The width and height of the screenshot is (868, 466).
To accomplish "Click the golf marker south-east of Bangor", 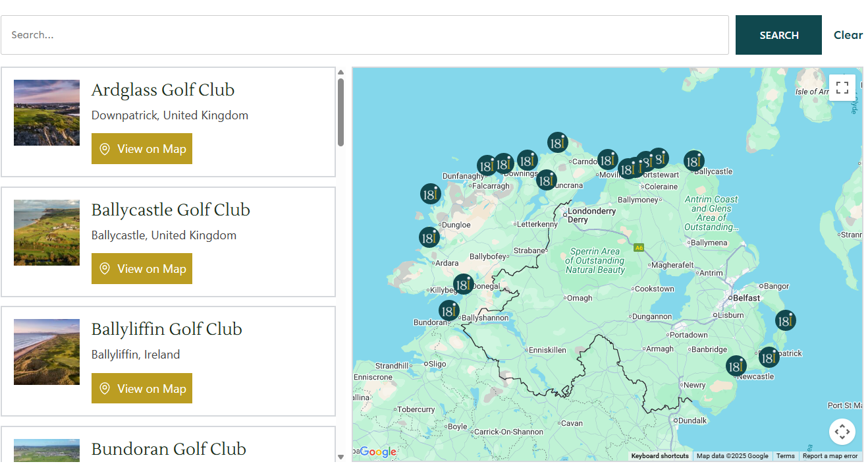I will tap(785, 320).
